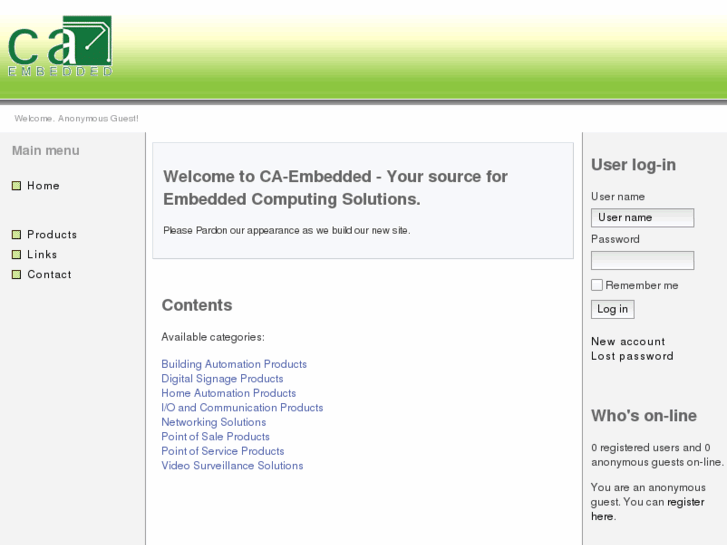The height and width of the screenshot is (545, 727).
Task: Focus the Password input field
Action: [x=642, y=260]
